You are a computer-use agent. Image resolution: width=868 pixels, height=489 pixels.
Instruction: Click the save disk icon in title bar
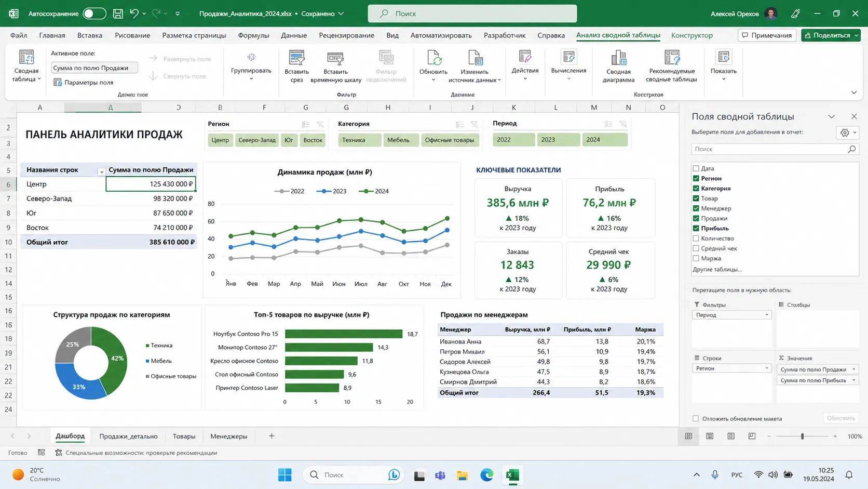tap(118, 14)
